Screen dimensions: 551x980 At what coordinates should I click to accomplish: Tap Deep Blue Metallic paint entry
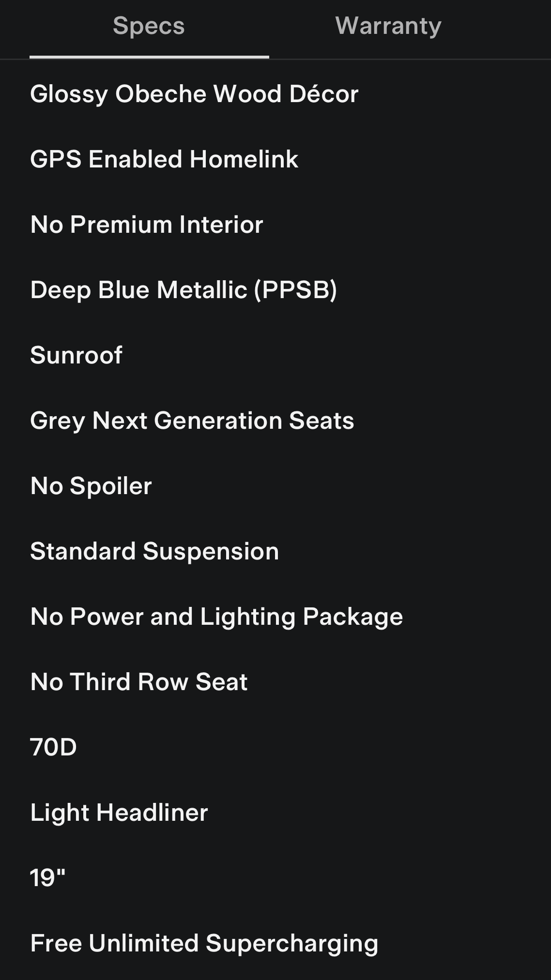(x=183, y=290)
